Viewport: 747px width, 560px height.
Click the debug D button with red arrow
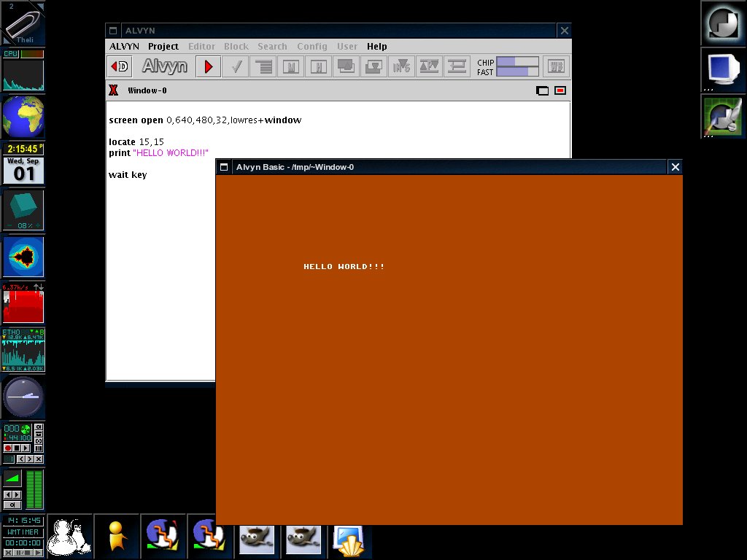pyautogui.click(x=120, y=66)
